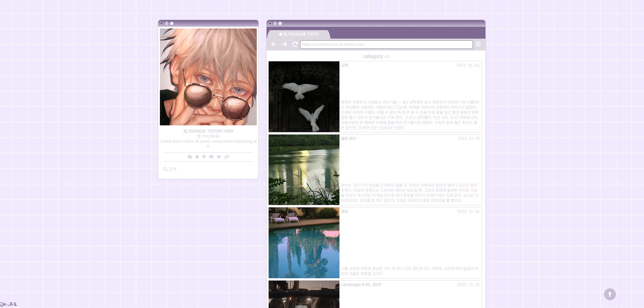Open the lake reflection thumbnail

pyautogui.click(x=304, y=170)
